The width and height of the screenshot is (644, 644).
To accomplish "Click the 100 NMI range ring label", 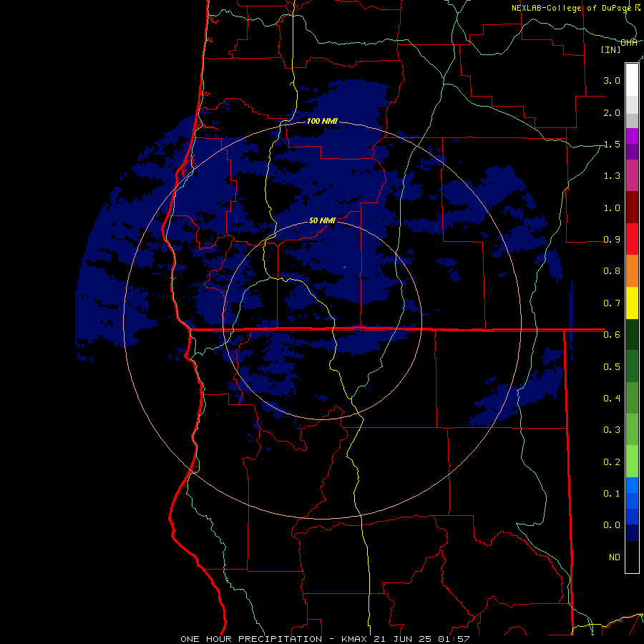I will pyautogui.click(x=322, y=121).
